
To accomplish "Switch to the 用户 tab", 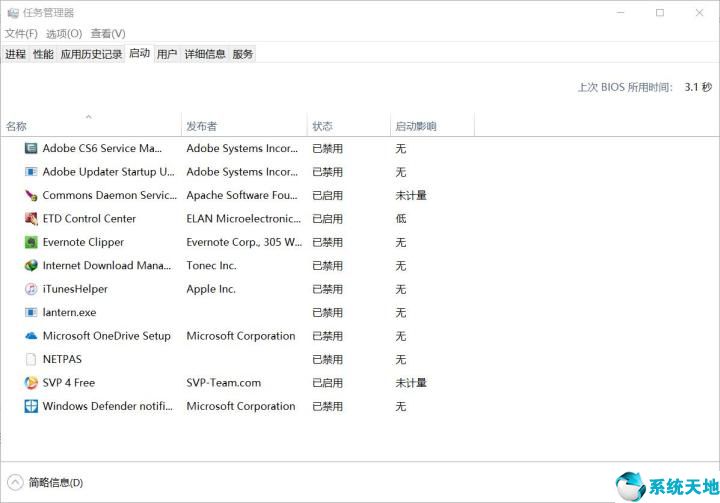I will 167,54.
